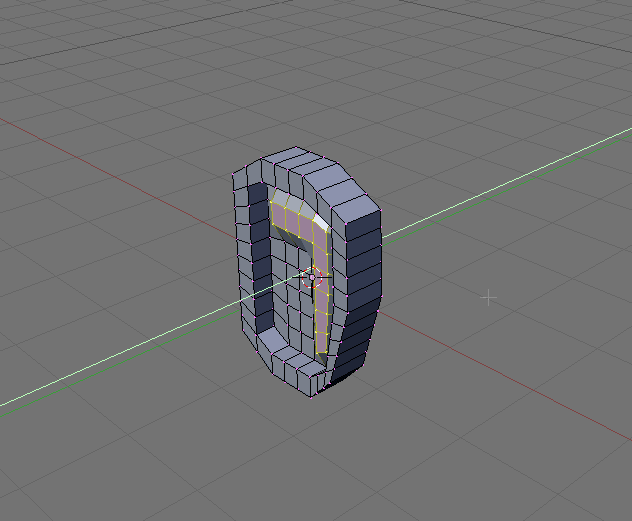Click the red-white 3D cursor ring
This screenshot has height=521, width=632.
click(312, 278)
